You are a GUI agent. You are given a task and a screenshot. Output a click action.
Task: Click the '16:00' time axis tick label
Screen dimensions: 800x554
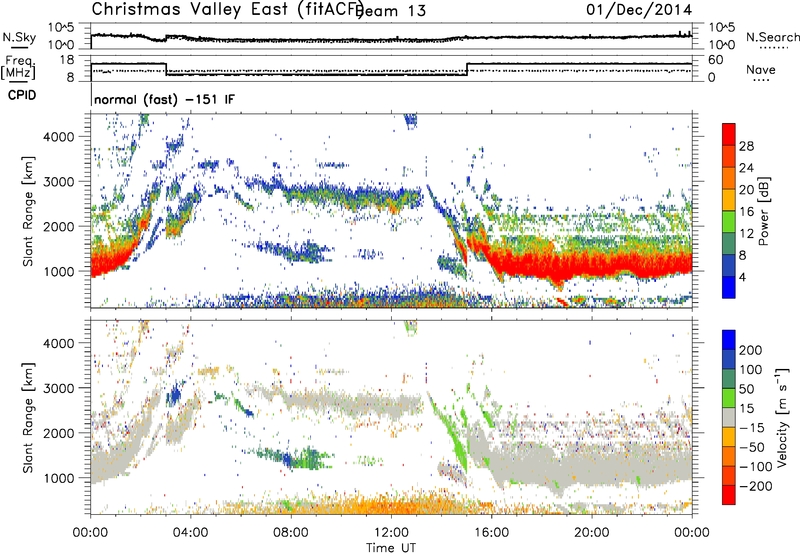pyautogui.click(x=491, y=533)
